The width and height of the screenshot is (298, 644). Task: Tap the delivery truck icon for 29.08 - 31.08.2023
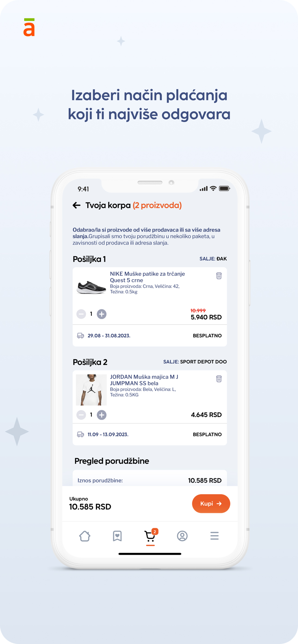pos(80,336)
